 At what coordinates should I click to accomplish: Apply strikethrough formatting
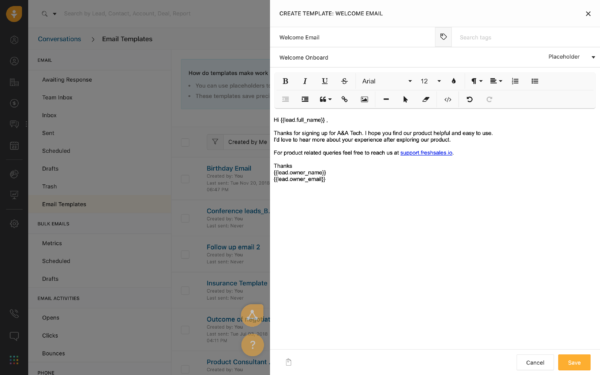tap(344, 81)
